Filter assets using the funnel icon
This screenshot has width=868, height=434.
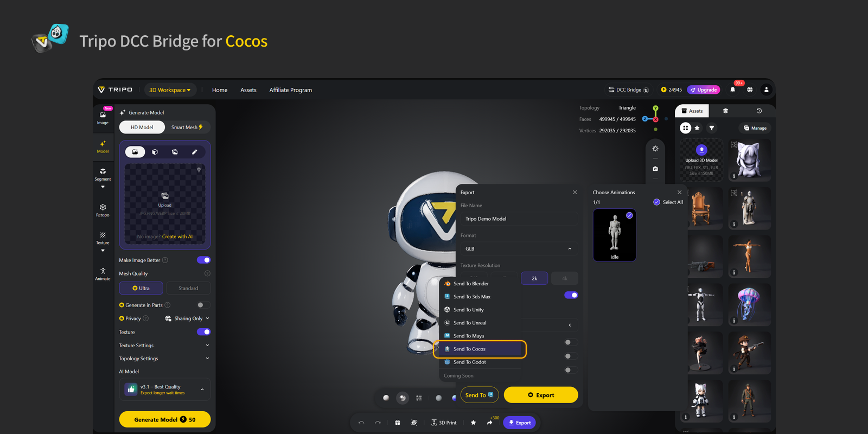(712, 128)
